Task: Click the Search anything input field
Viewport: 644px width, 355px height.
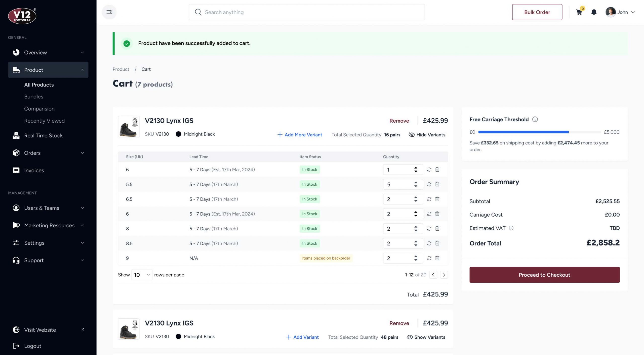Action: pyautogui.click(x=307, y=12)
